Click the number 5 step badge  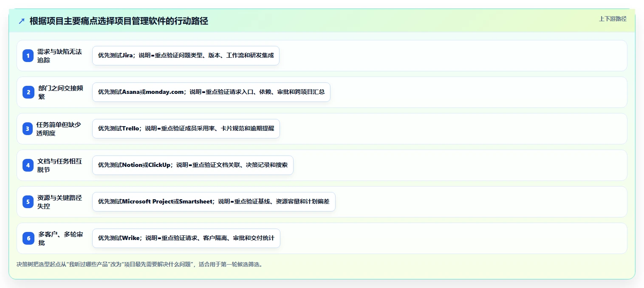click(28, 202)
